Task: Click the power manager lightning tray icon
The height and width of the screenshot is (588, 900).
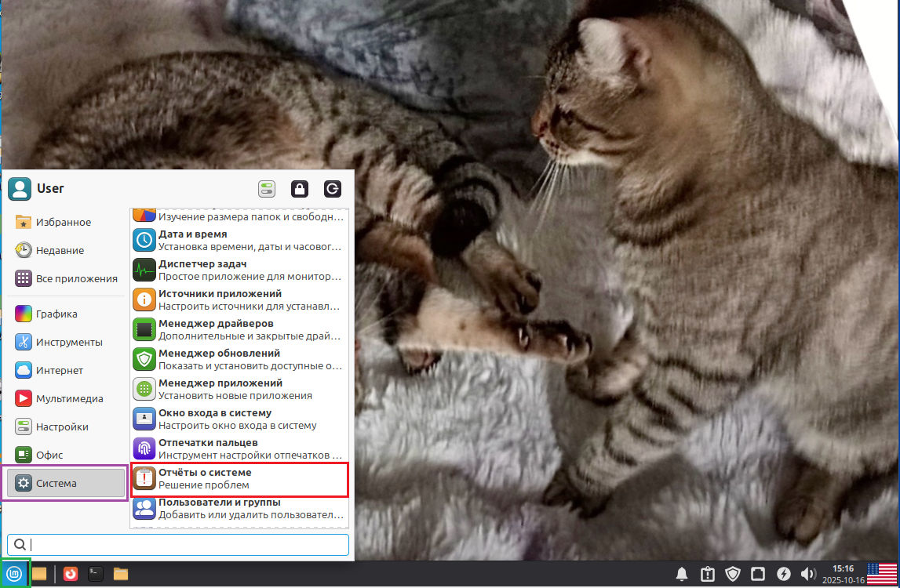Action: [x=785, y=573]
